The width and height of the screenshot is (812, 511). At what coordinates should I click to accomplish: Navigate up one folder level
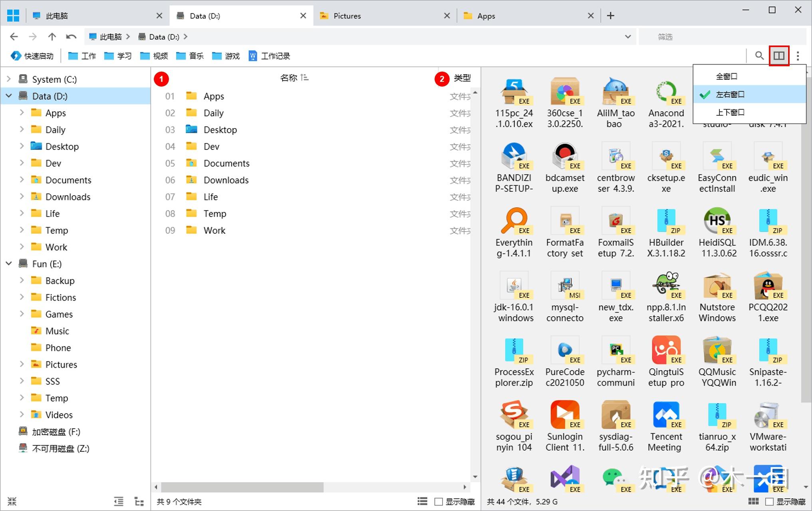click(x=52, y=37)
